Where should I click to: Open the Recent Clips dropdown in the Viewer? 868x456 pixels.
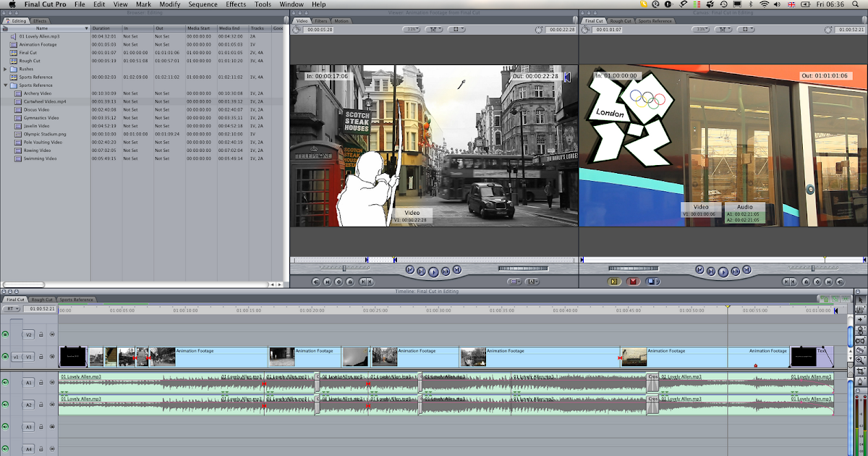point(514,282)
